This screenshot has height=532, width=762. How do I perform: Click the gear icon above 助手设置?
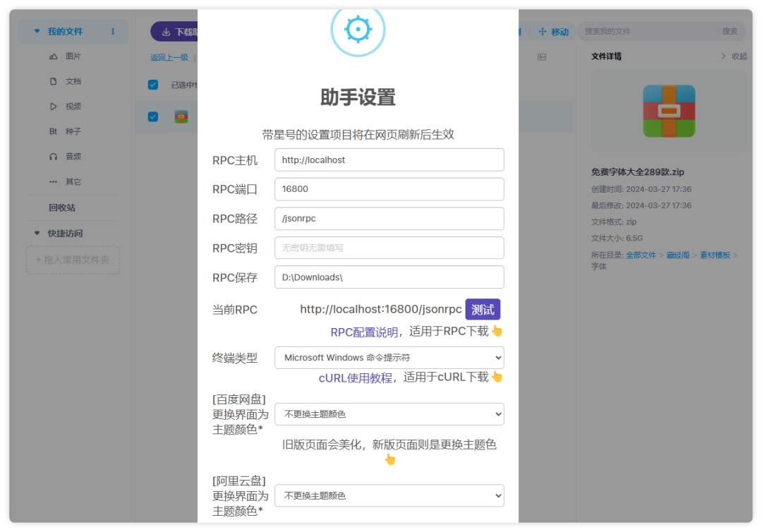358,30
